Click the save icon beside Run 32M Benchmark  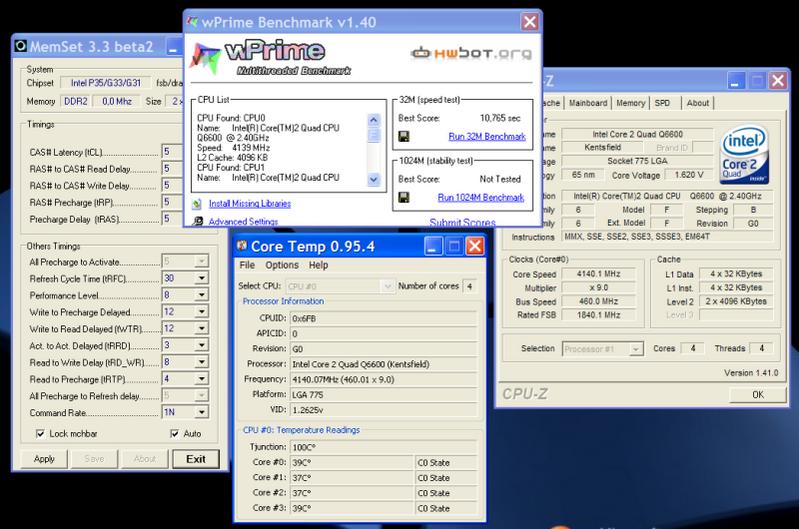tap(404, 137)
